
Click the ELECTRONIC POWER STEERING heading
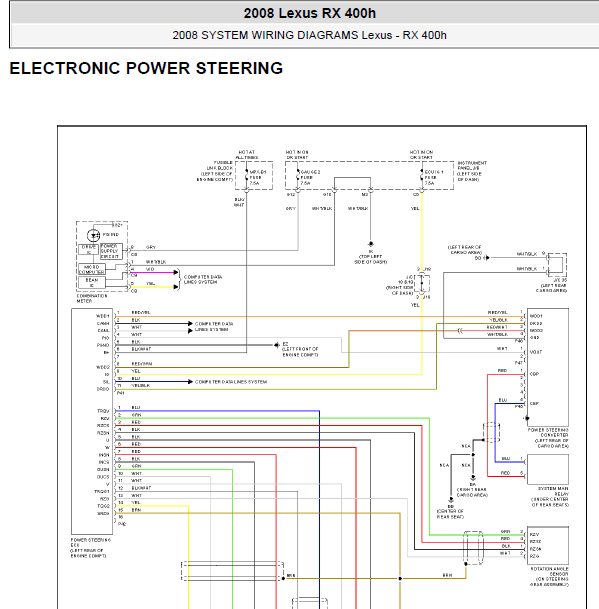pyautogui.click(x=146, y=68)
